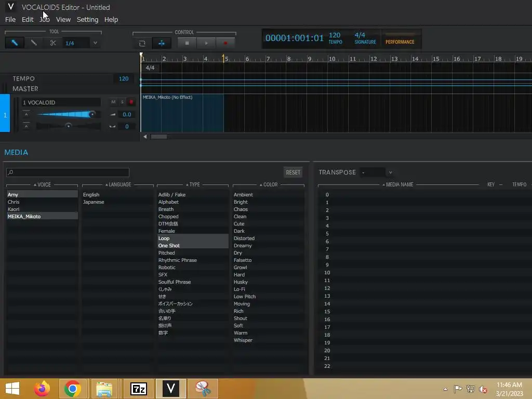Open the View menu

(63, 19)
